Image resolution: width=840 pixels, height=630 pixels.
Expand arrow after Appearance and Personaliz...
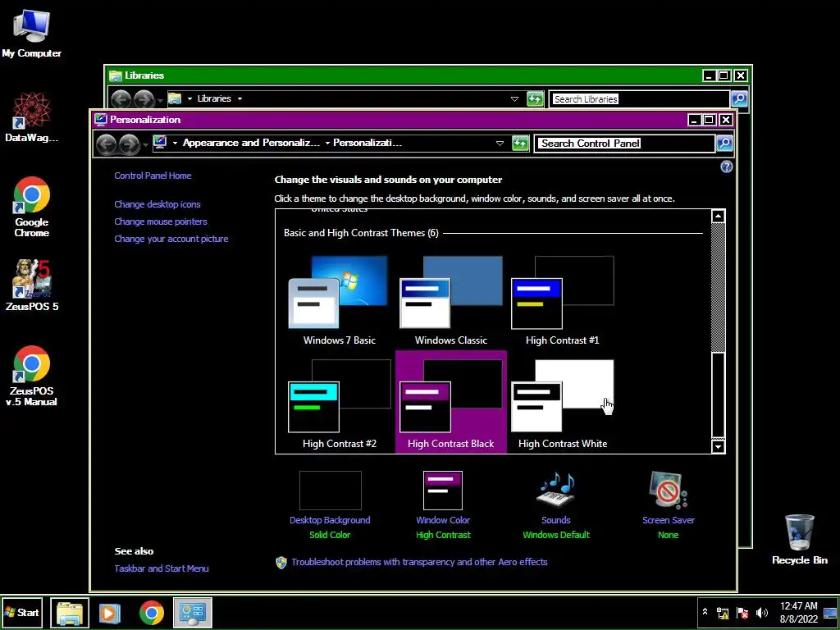click(326, 143)
